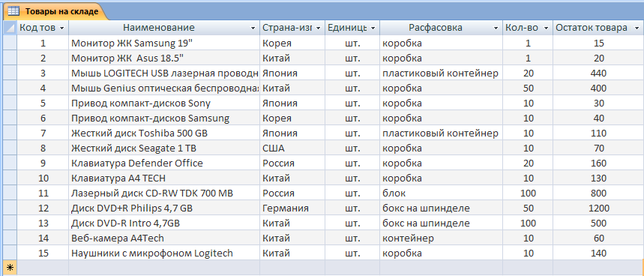Viewport: 644px width, 276px height.
Task: Click the new record asterisk row selector
Action: [10, 268]
